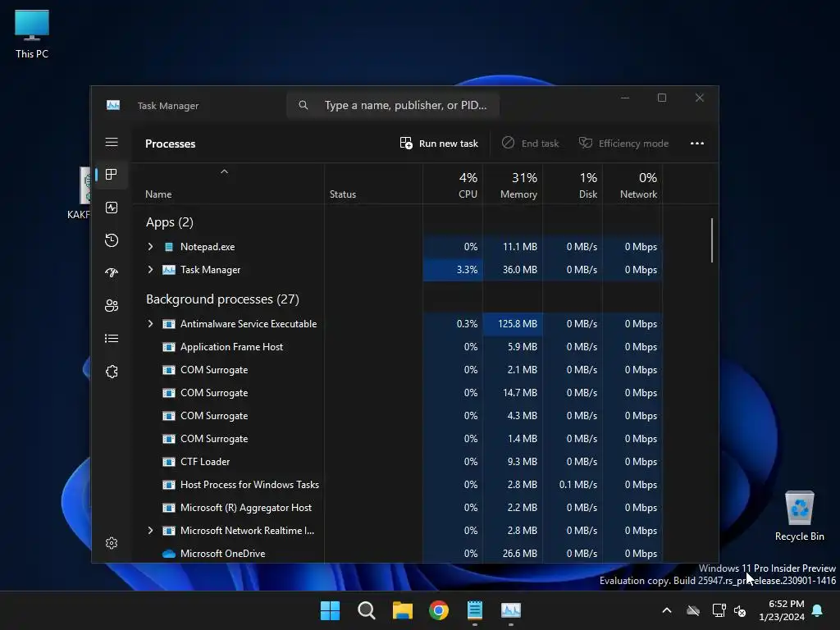Viewport: 840px width, 630px height.
Task: Select the Processes page icon in sidebar
Action: pyautogui.click(x=112, y=174)
